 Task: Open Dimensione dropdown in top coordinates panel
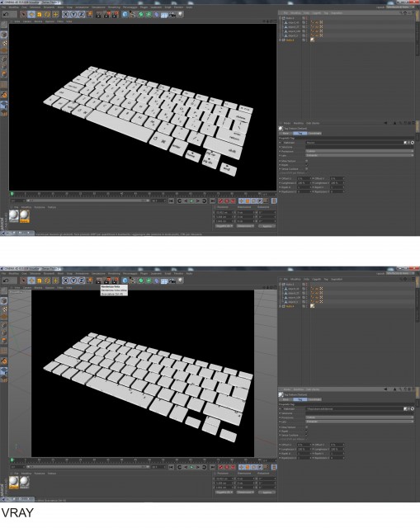coord(245,226)
